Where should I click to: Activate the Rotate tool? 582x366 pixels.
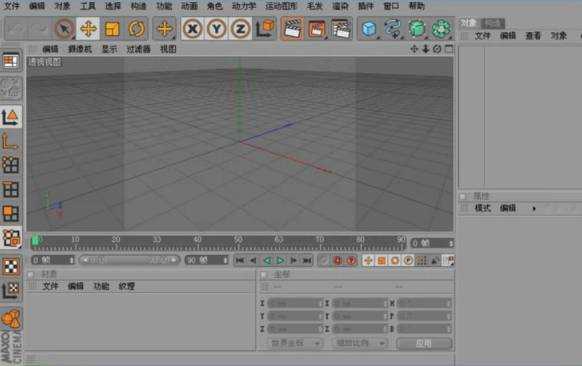pyautogui.click(x=136, y=29)
